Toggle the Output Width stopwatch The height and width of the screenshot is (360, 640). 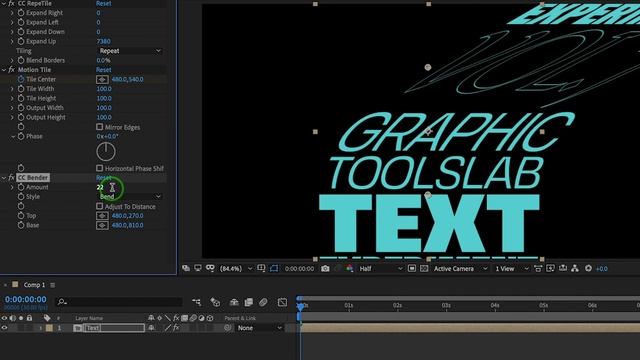coord(21,108)
